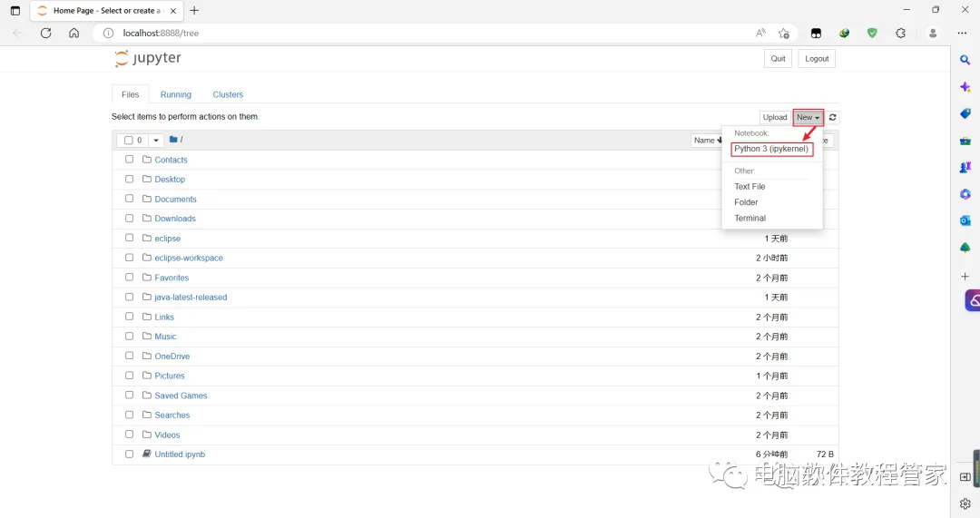This screenshot has width=980, height=518.
Task: View site information icon in address bar
Action: pyautogui.click(x=108, y=34)
